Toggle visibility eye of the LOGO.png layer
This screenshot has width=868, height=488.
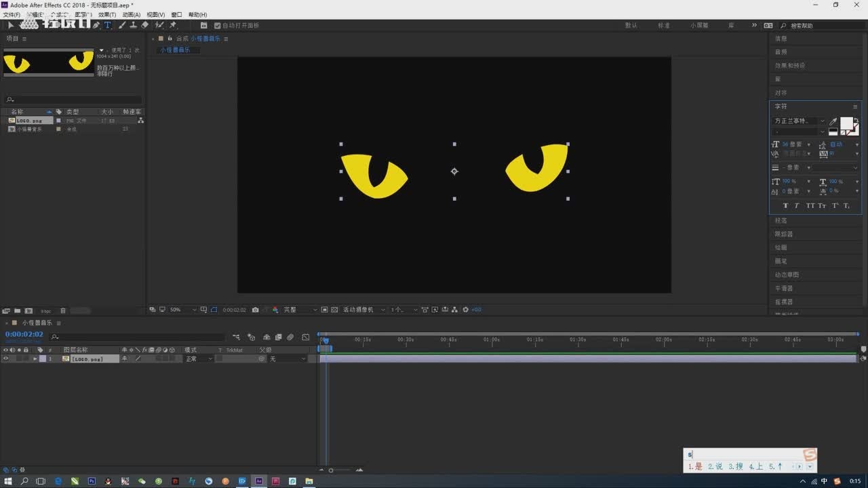(5, 359)
